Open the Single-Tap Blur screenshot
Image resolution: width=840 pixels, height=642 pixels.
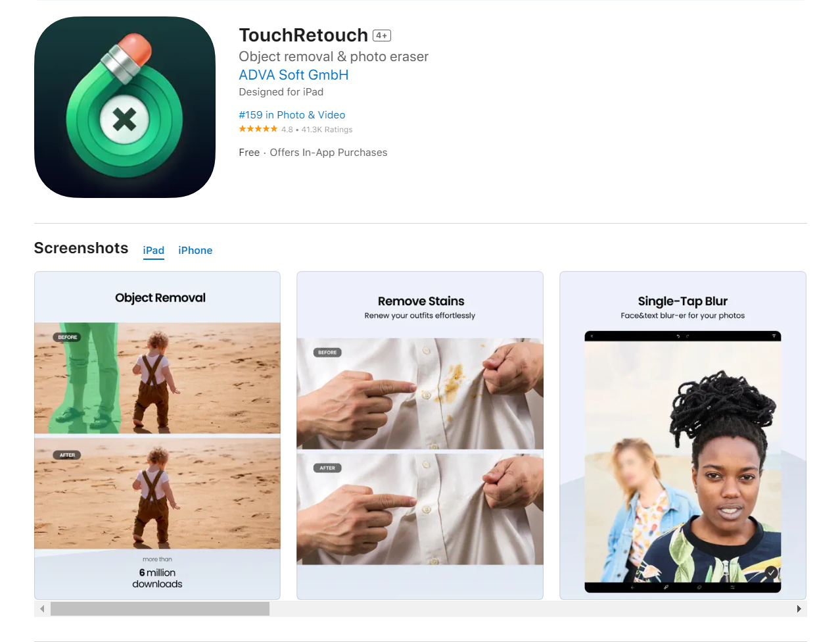tap(683, 435)
